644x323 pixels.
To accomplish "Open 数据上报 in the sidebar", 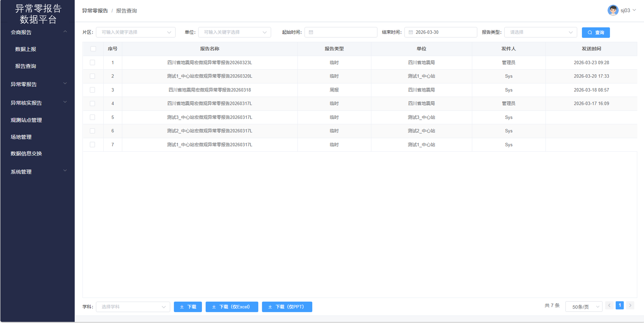I will click(x=26, y=49).
